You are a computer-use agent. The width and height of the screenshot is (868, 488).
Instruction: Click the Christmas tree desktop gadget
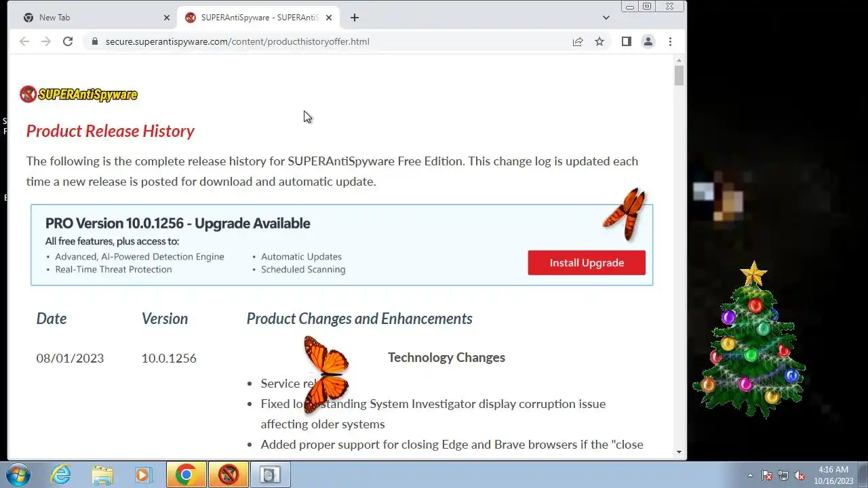pos(749,339)
